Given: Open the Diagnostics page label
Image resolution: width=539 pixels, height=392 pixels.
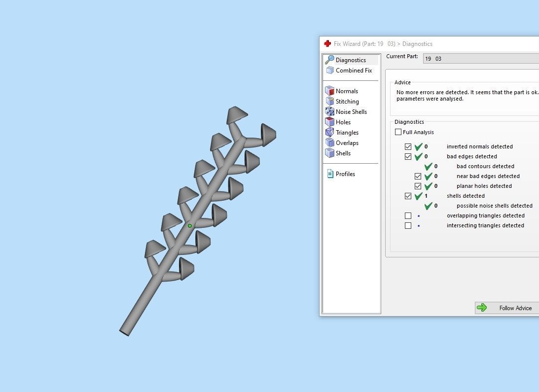Looking at the screenshot, I should 351,60.
